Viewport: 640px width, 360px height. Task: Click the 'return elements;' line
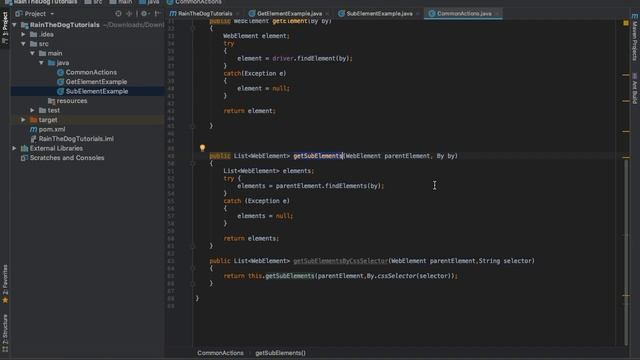(x=251, y=238)
